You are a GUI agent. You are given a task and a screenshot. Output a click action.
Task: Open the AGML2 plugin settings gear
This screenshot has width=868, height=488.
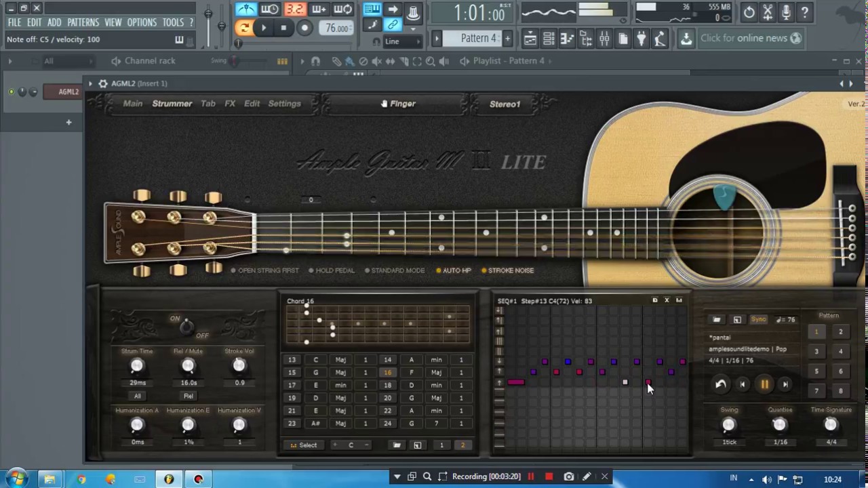point(103,83)
